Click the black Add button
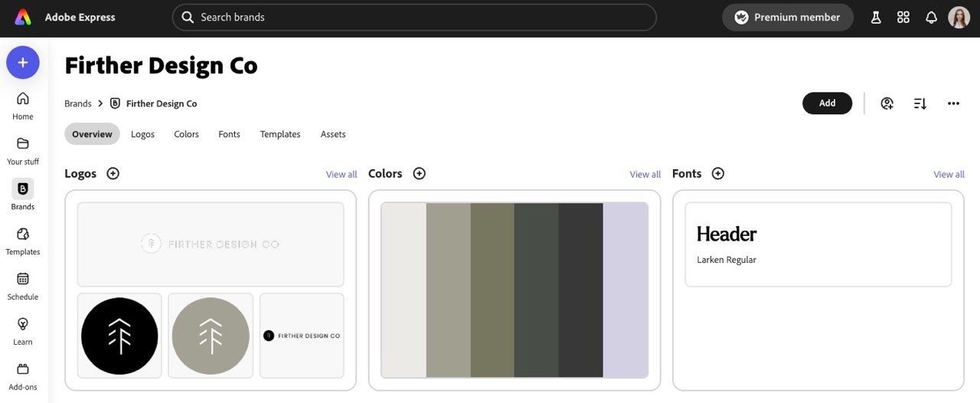 click(x=827, y=103)
